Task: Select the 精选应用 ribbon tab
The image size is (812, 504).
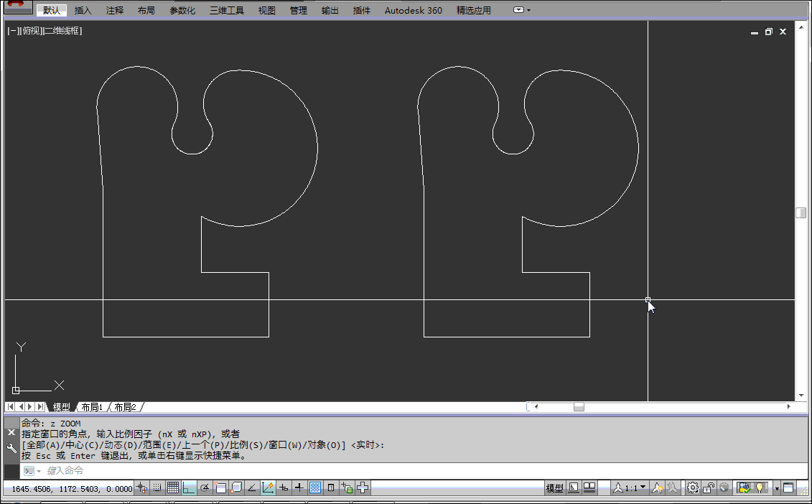Action: tap(473, 10)
